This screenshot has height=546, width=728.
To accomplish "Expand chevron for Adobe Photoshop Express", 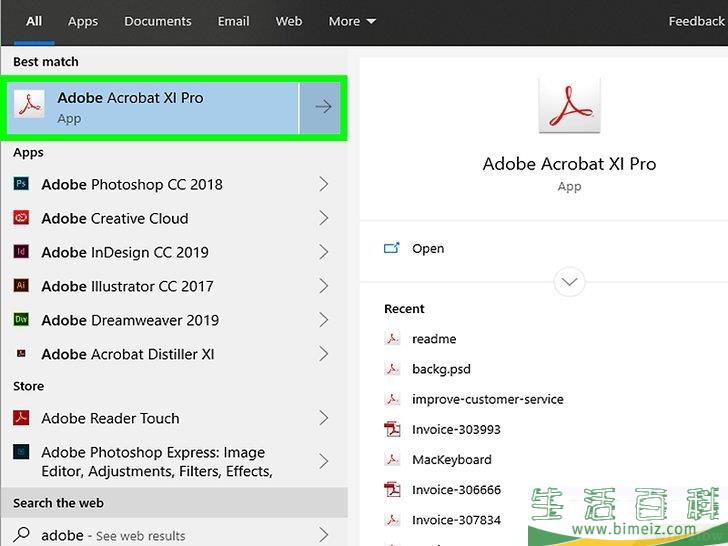I will (324, 461).
